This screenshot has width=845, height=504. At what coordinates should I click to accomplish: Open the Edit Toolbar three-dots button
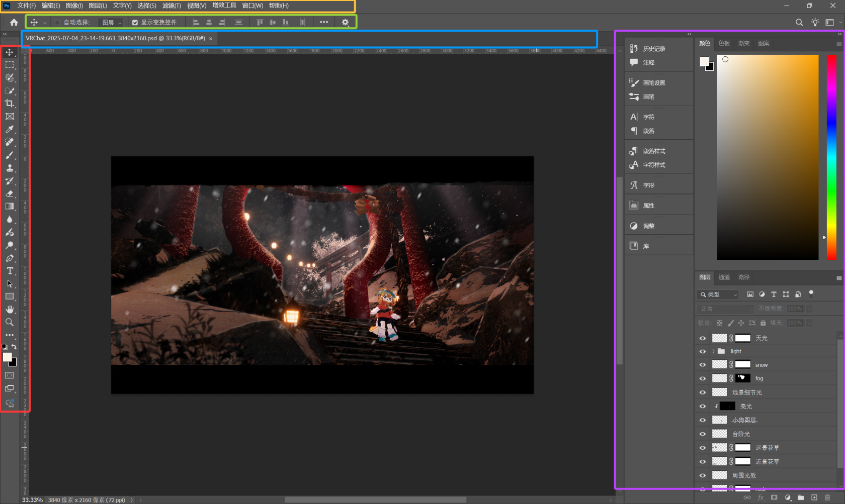click(x=10, y=335)
